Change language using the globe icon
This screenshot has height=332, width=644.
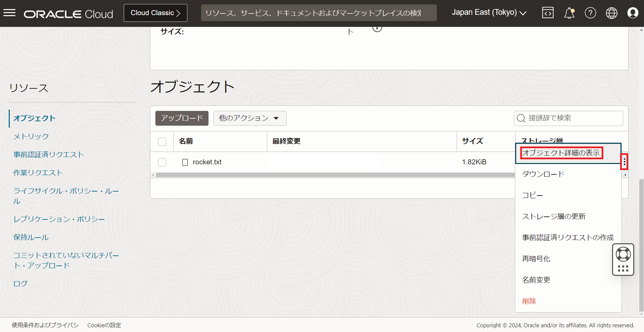pyautogui.click(x=611, y=13)
